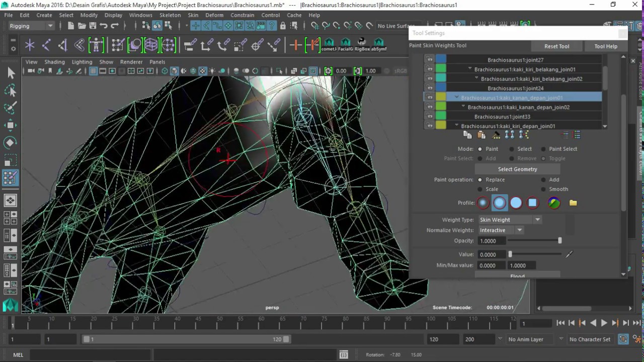The width and height of the screenshot is (644, 362).
Task: Set Mode to Select
Action: point(512,149)
